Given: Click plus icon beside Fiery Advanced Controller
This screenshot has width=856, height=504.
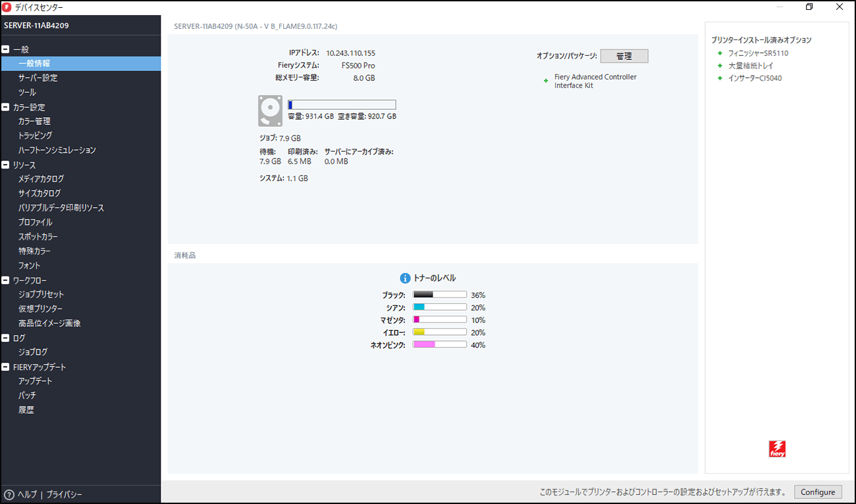Looking at the screenshot, I should 546,81.
